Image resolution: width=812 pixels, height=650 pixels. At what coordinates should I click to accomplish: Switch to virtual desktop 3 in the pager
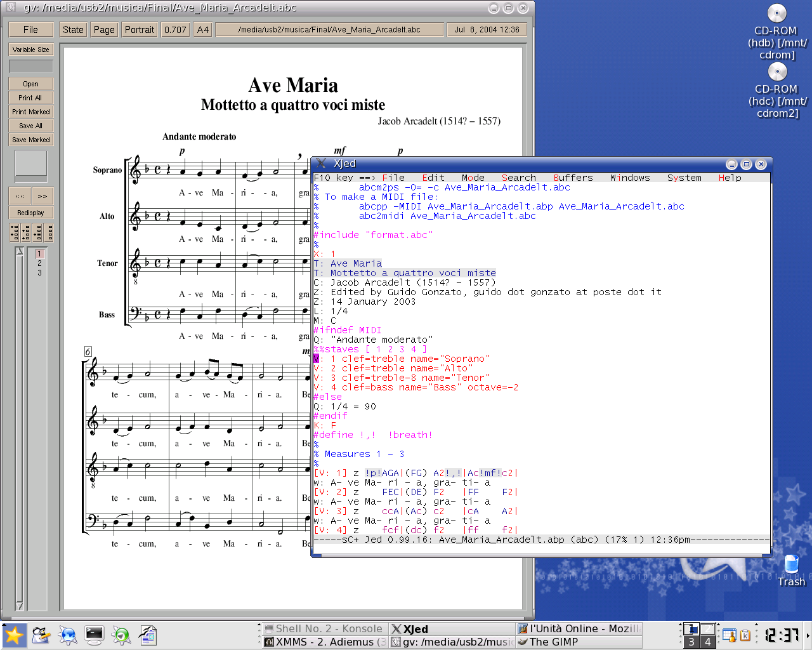pyautogui.click(x=691, y=642)
